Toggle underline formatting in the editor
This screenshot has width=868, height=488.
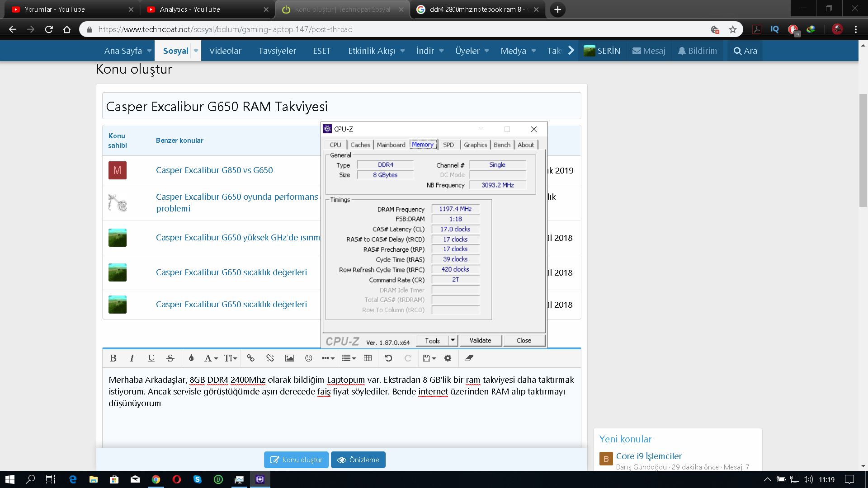[151, 358]
